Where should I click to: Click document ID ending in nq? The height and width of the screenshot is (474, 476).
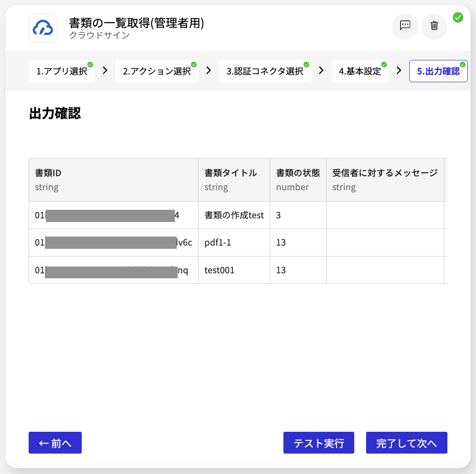pos(114,270)
